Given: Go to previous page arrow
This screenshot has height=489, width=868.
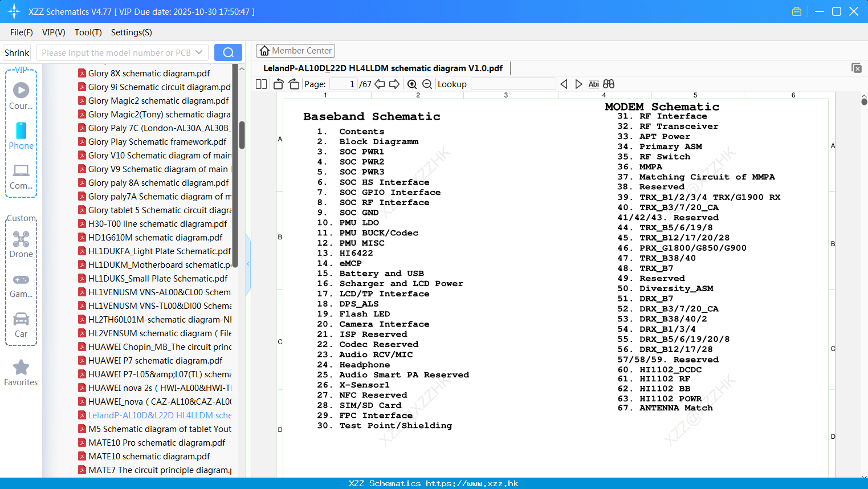Looking at the screenshot, I should pyautogui.click(x=380, y=84).
